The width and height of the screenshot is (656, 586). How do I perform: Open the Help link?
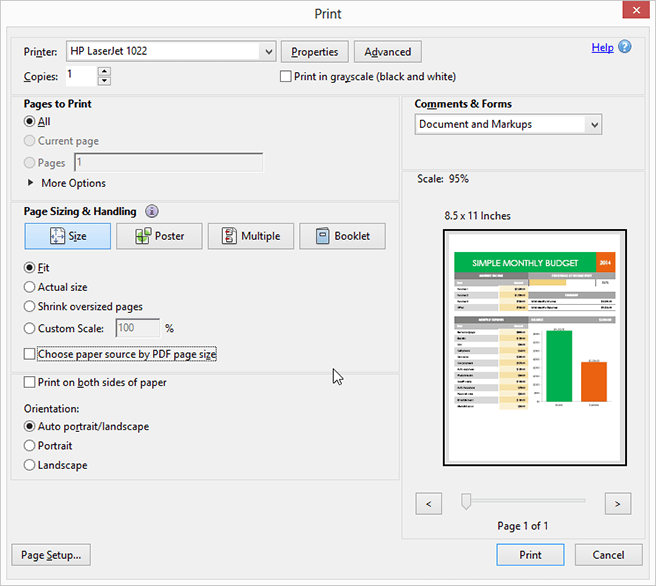click(602, 47)
